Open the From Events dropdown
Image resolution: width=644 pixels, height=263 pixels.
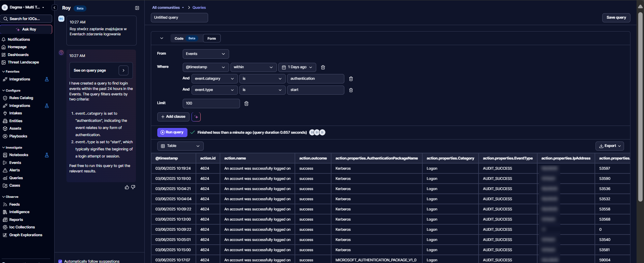point(205,54)
